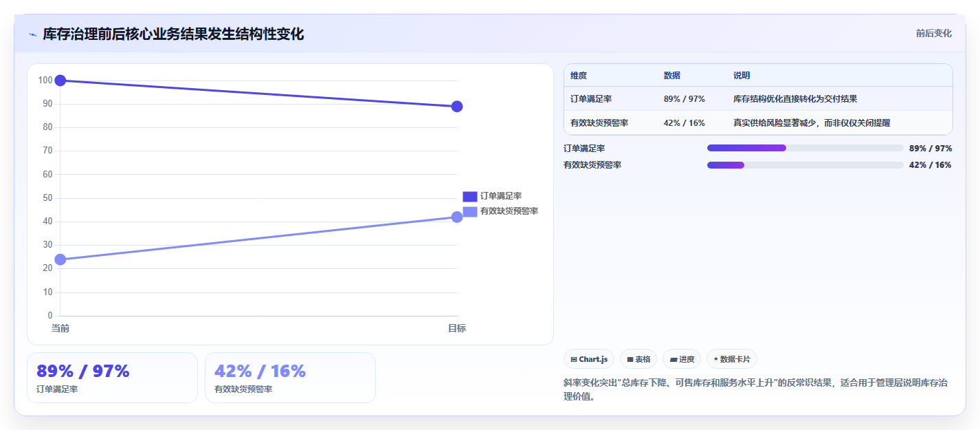The width and height of the screenshot is (980, 430).
Task: Click the 有效缺货预警率 legend label in chart
Action: coord(509,211)
